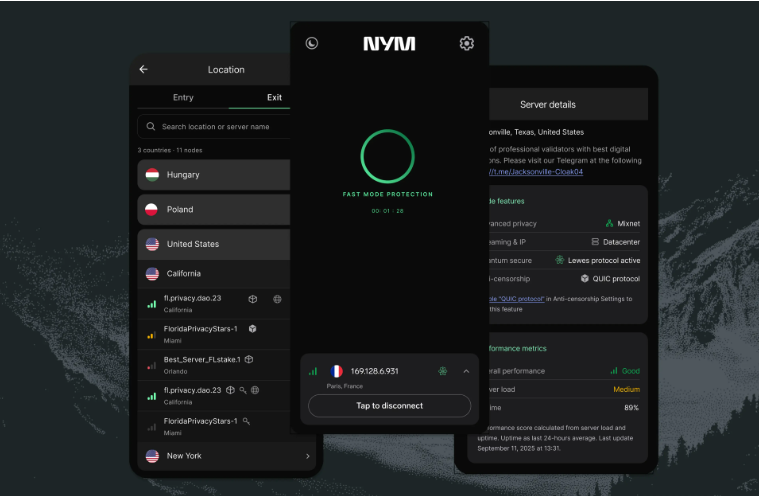759x496 pixels.
Task: Click the "Good" performance value
Action: click(631, 371)
